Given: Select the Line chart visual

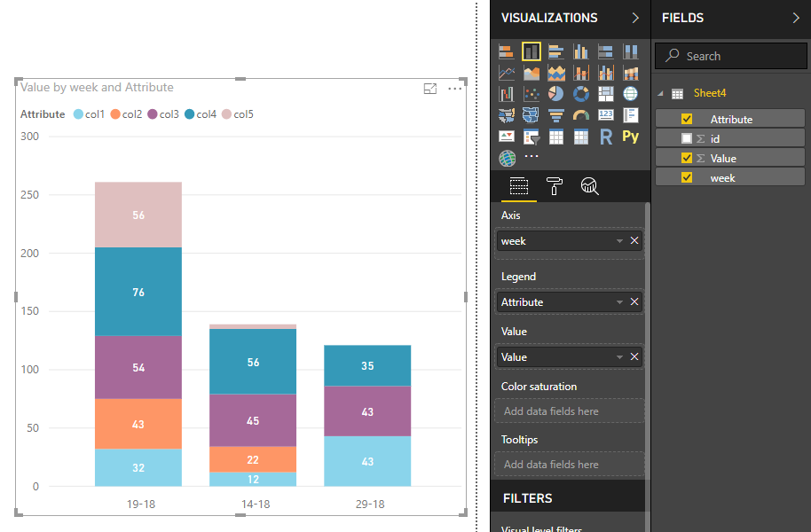Looking at the screenshot, I should tap(507, 73).
